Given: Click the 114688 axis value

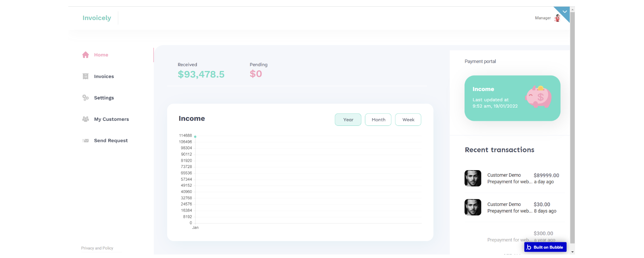Looking at the screenshot, I should 185,136.
